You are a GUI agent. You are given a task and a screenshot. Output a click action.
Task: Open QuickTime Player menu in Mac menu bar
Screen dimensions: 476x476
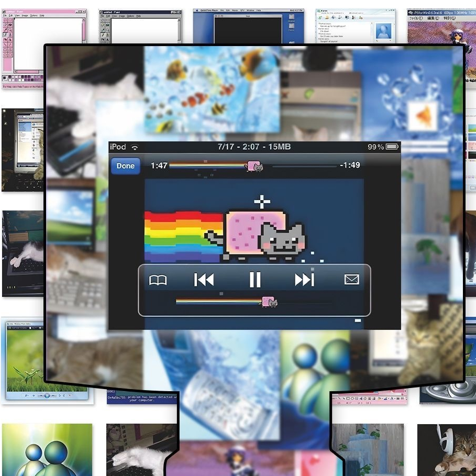pyautogui.click(x=209, y=10)
